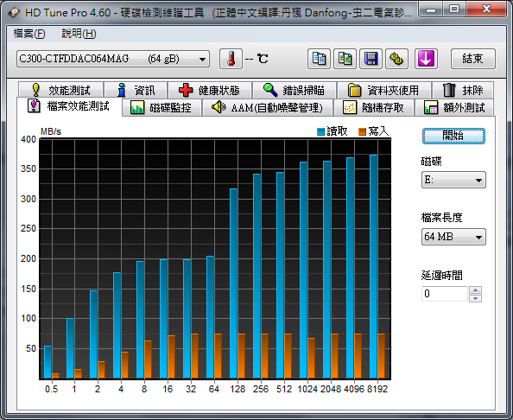
Task: Close the HD Tune Pro window
Action: pos(486,10)
